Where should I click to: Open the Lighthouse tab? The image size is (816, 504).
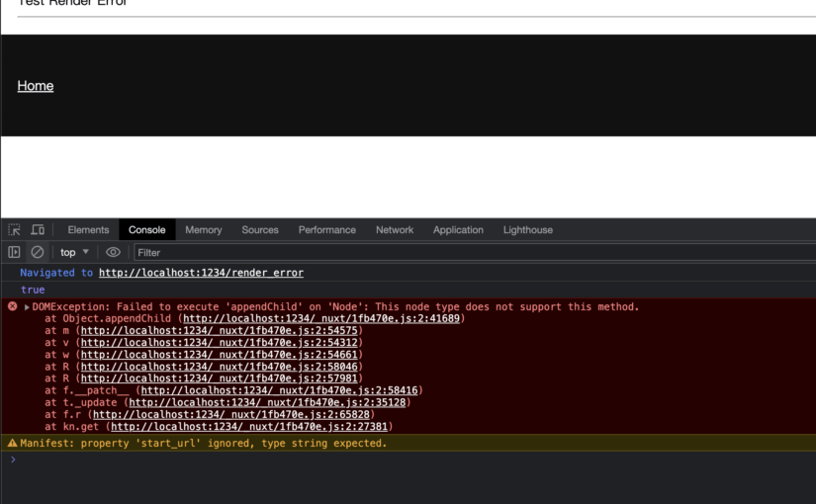click(527, 229)
